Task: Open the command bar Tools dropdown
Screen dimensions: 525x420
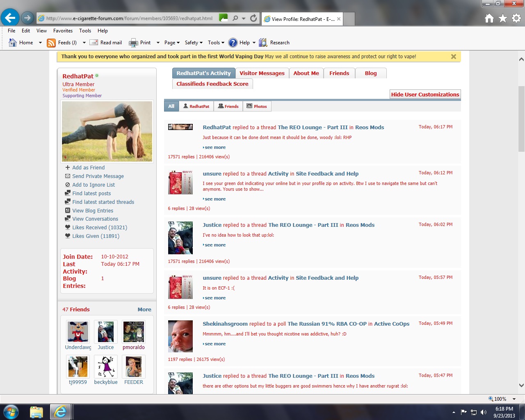Action: 216,43
